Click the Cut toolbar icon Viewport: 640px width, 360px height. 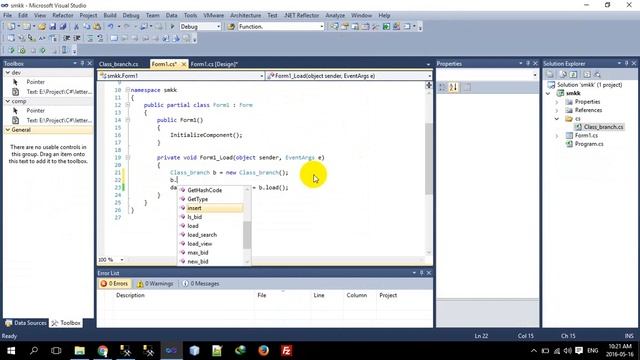76,27
